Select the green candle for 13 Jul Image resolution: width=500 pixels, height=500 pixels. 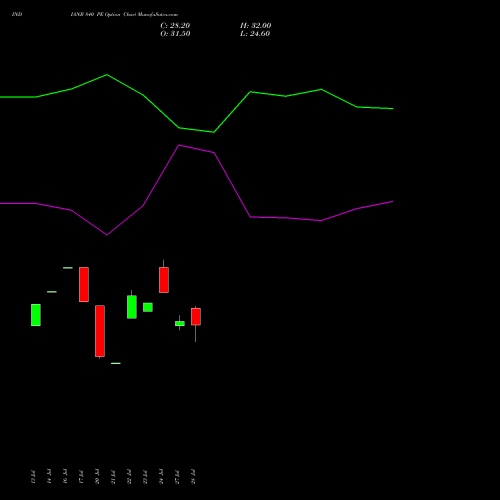coord(36,315)
